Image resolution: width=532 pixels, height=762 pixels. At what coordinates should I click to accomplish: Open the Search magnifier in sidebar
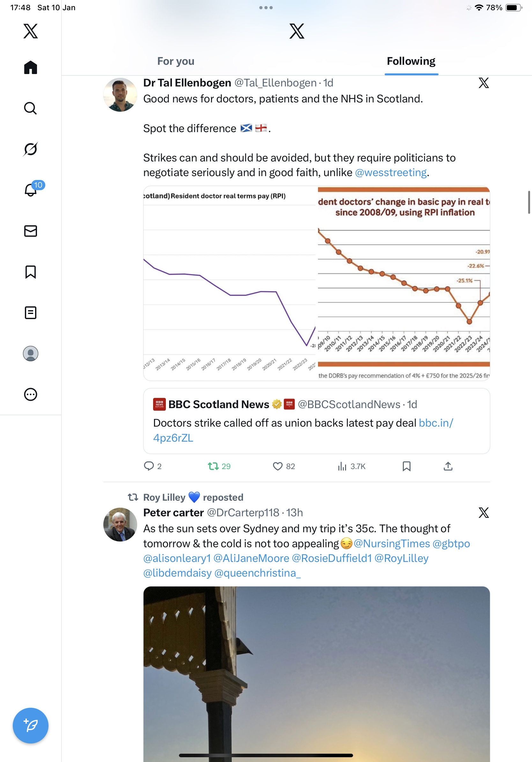31,108
